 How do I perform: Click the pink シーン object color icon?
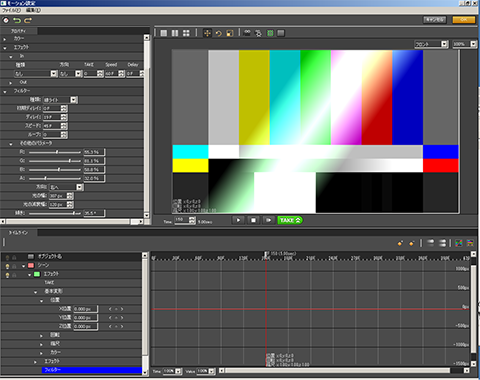(x=31, y=265)
